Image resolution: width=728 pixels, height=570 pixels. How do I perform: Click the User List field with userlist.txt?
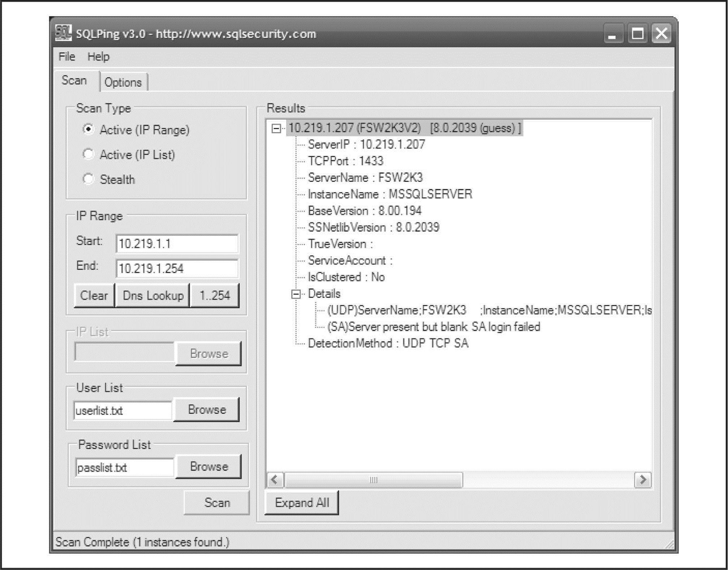point(123,410)
